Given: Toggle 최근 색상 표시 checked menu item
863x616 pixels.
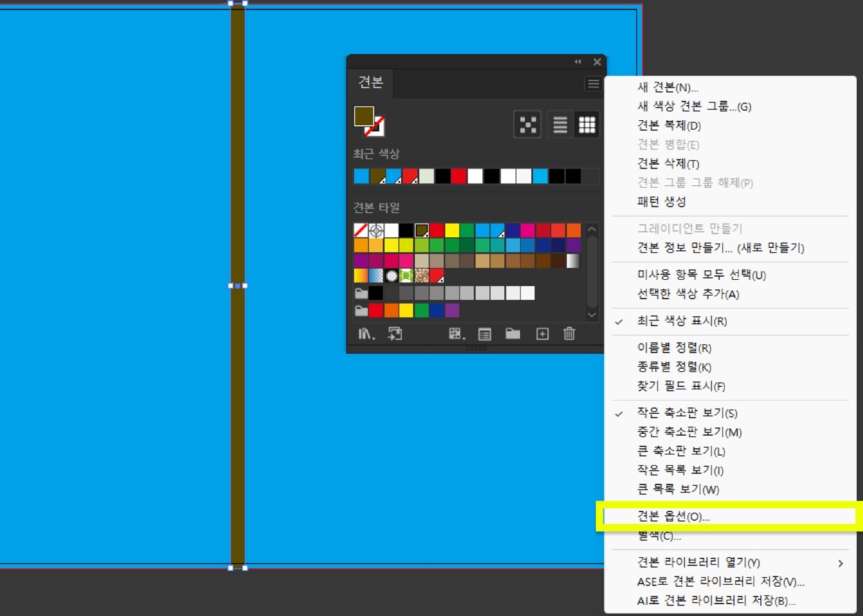Looking at the screenshot, I should click(681, 321).
